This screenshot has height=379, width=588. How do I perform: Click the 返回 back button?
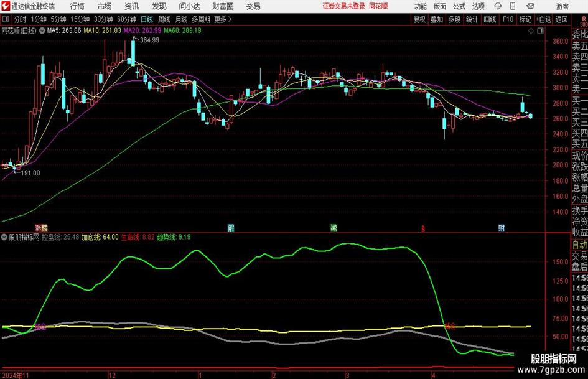pyautogui.click(x=562, y=19)
